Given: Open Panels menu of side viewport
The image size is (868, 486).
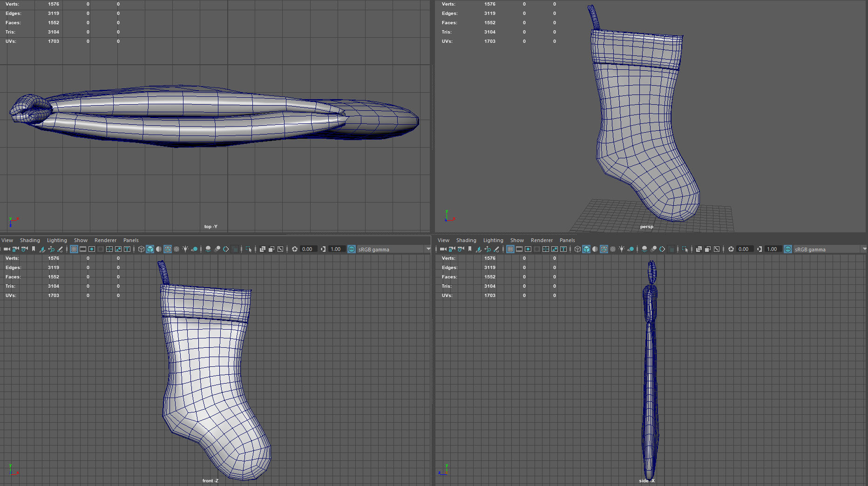Looking at the screenshot, I should (x=567, y=240).
